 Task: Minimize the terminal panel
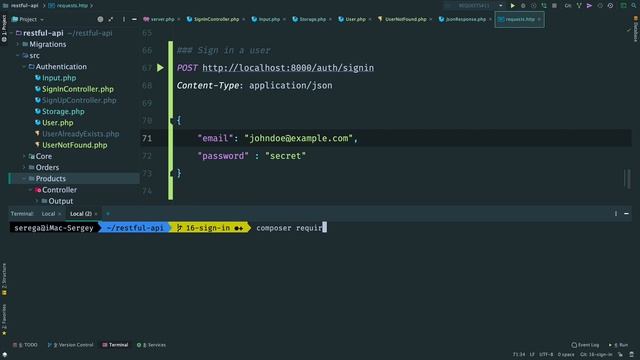coord(627,213)
